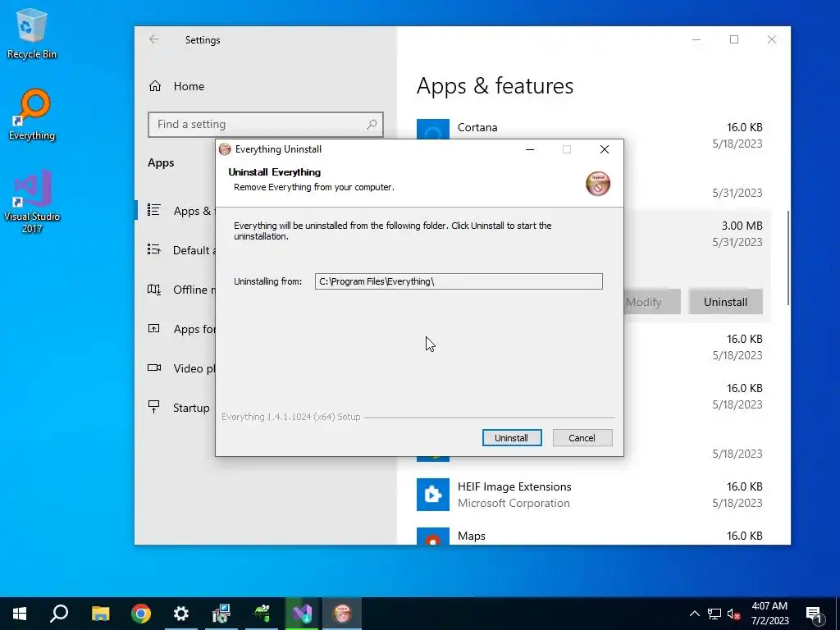
Task: Click the Video playback sidebar icon
Action: pyautogui.click(x=153, y=368)
